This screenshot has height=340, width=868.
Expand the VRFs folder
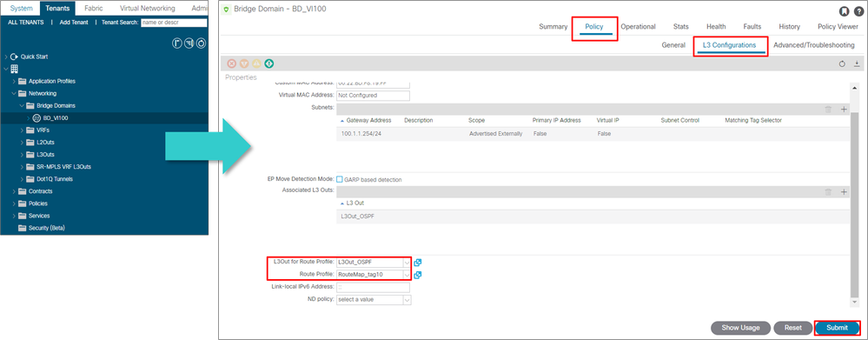[22, 130]
